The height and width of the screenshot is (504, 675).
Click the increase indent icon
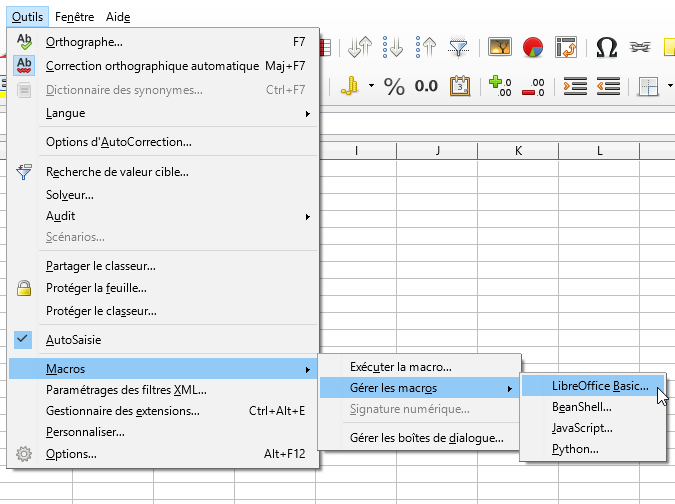pos(575,86)
